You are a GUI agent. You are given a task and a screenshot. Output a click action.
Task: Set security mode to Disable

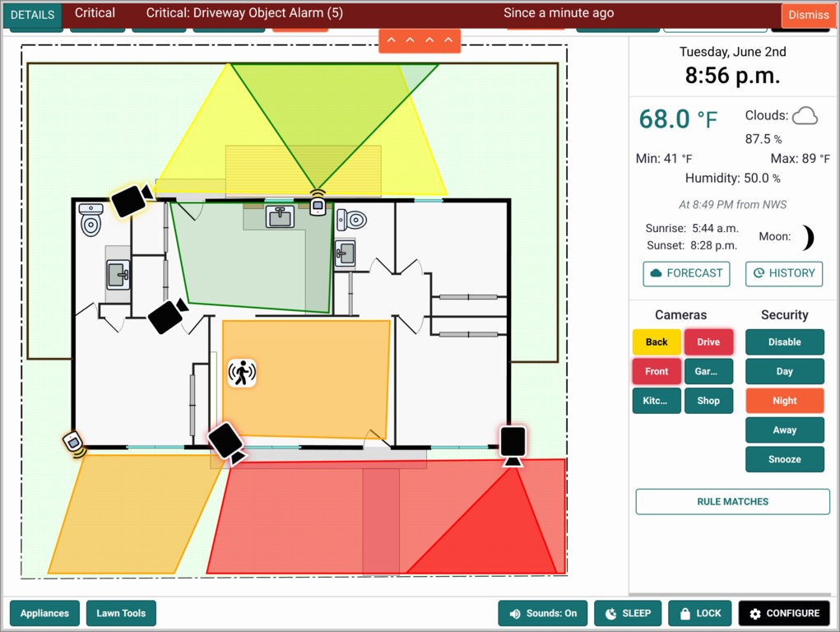click(x=784, y=342)
